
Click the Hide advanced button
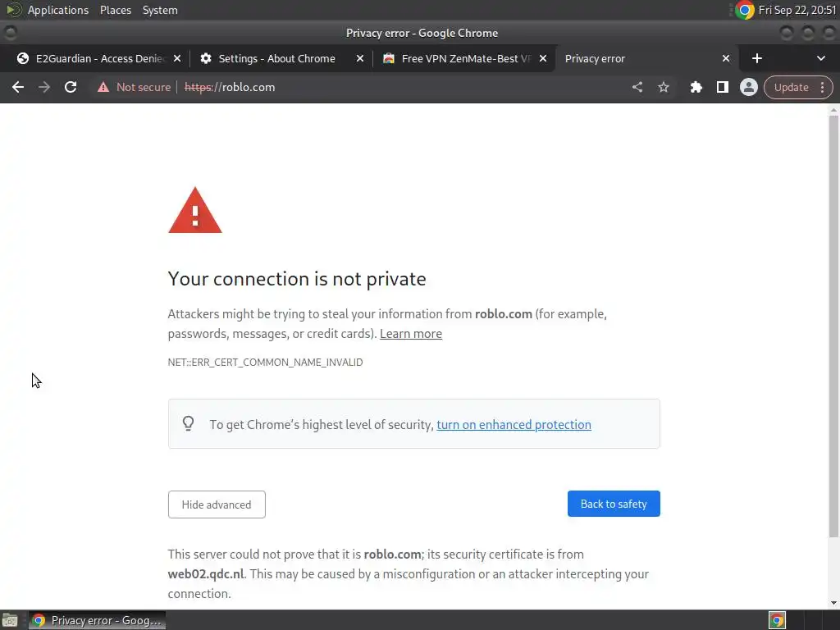217,504
